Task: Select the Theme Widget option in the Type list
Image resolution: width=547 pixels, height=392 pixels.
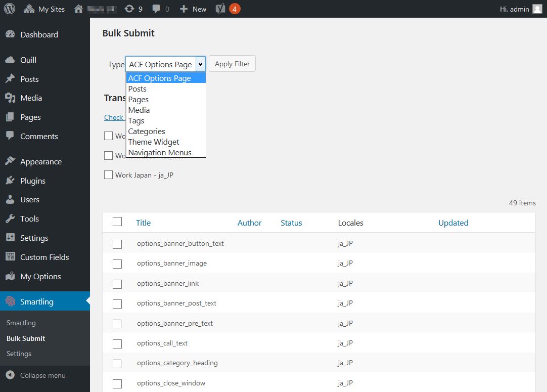Action: coord(154,142)
